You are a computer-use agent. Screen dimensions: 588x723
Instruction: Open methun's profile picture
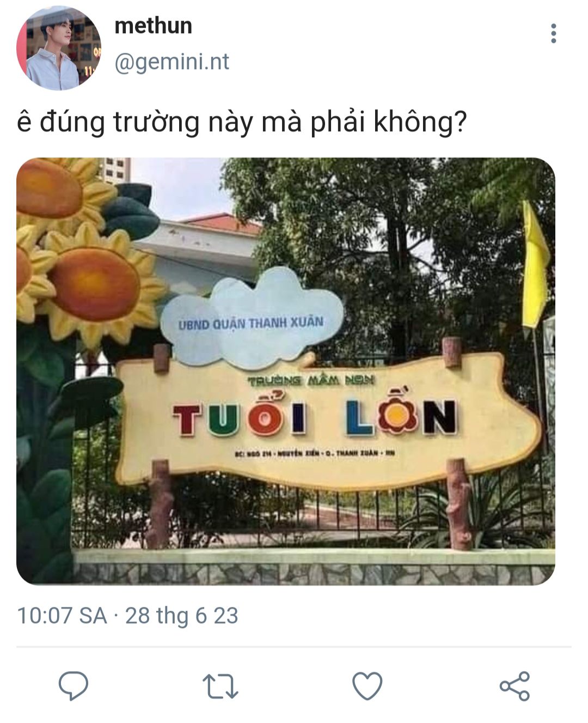[x=59, y=48]
